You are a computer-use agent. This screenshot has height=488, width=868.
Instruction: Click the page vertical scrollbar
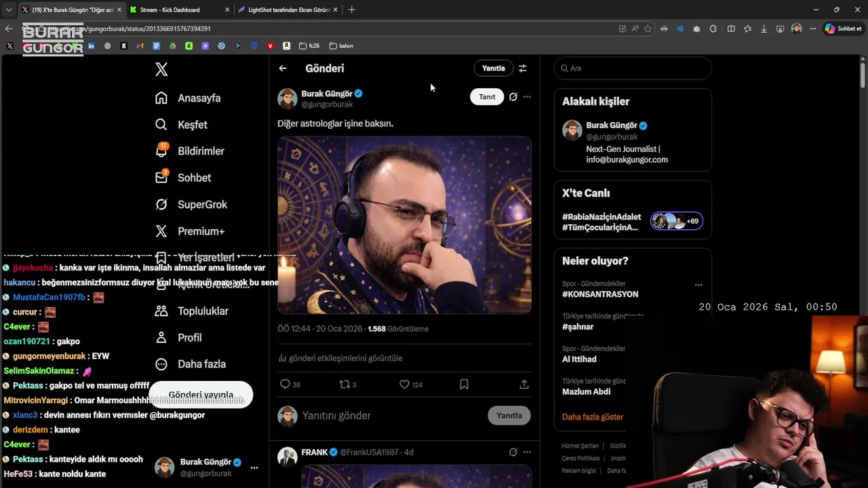click(863, 75)
